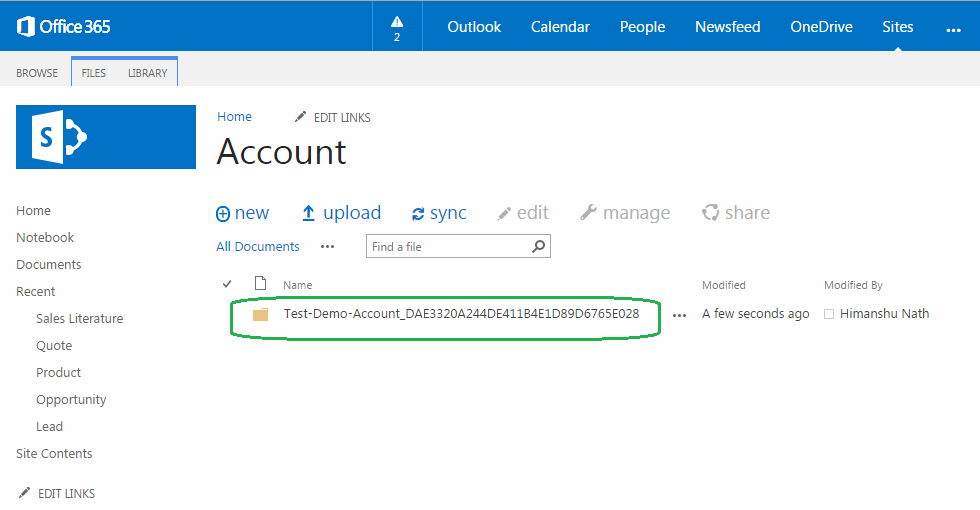Click the Office 365 logo
980x510 pixels.
[x=63, y=26]
